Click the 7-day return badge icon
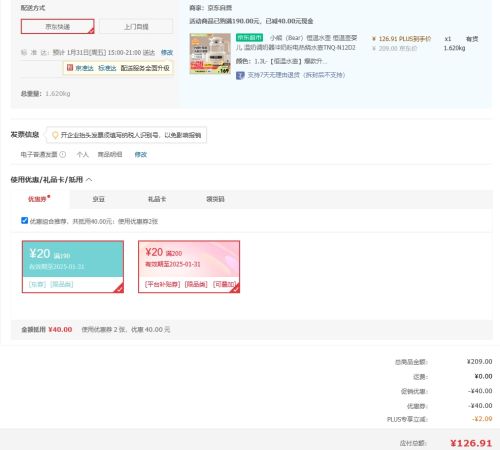Screen dimensions: 500x450 click(240, 75)
